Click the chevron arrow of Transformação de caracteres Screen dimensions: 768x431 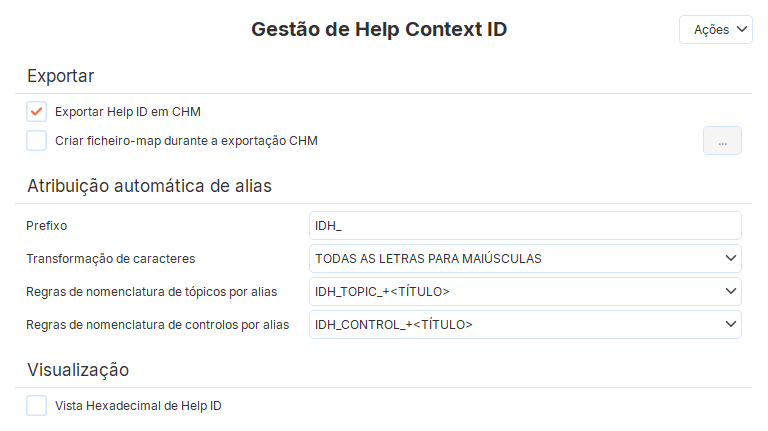(x=729, y=259)
